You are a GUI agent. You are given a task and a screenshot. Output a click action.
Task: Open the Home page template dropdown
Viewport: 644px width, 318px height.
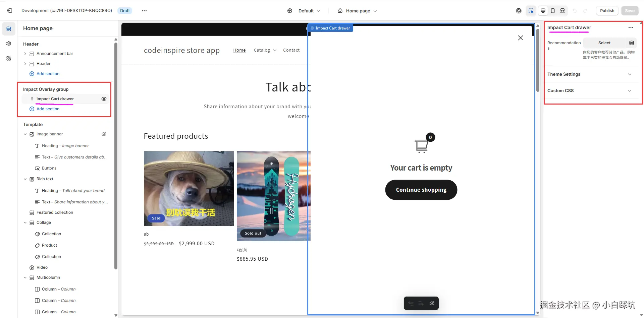pos(357,11)
